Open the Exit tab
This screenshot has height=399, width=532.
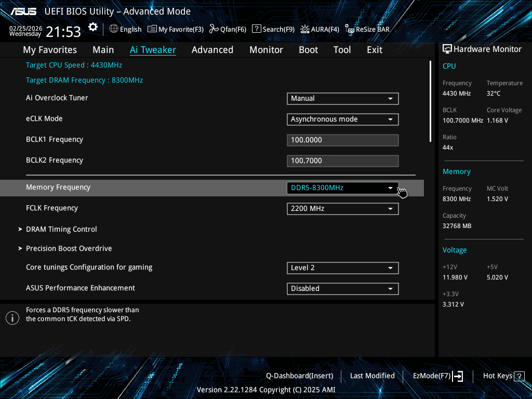375,50
